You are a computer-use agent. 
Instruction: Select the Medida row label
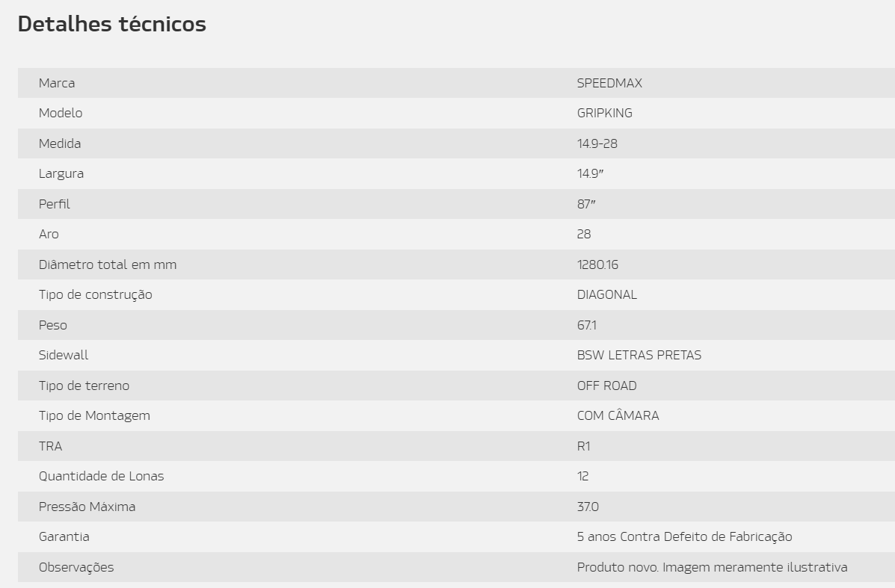[60, 143]
